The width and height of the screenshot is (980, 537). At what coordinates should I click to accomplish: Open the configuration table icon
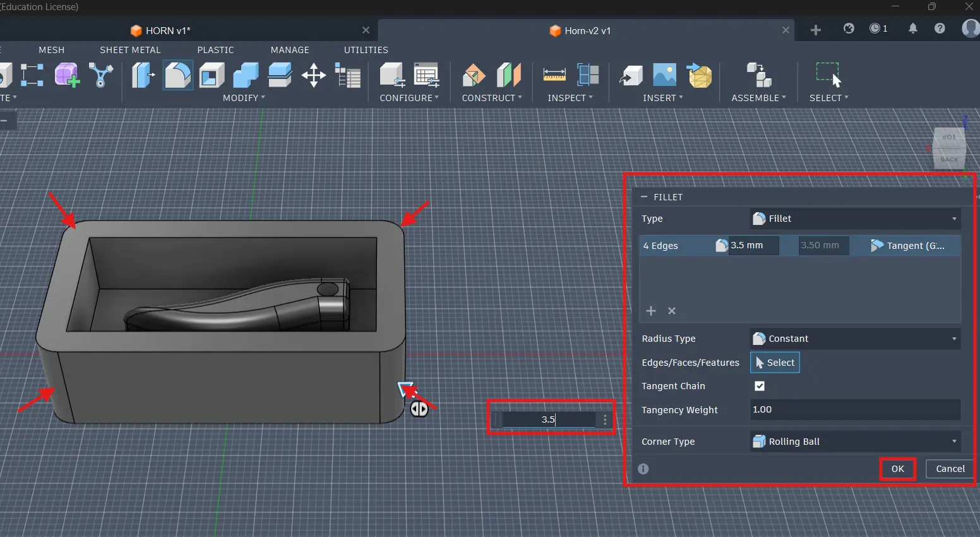(x=426, y=75)
